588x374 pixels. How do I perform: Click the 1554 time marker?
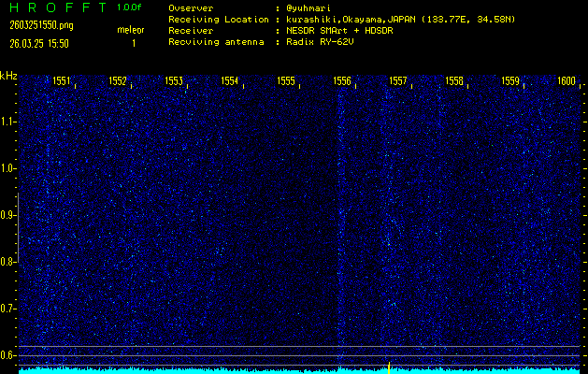[230, 80]
